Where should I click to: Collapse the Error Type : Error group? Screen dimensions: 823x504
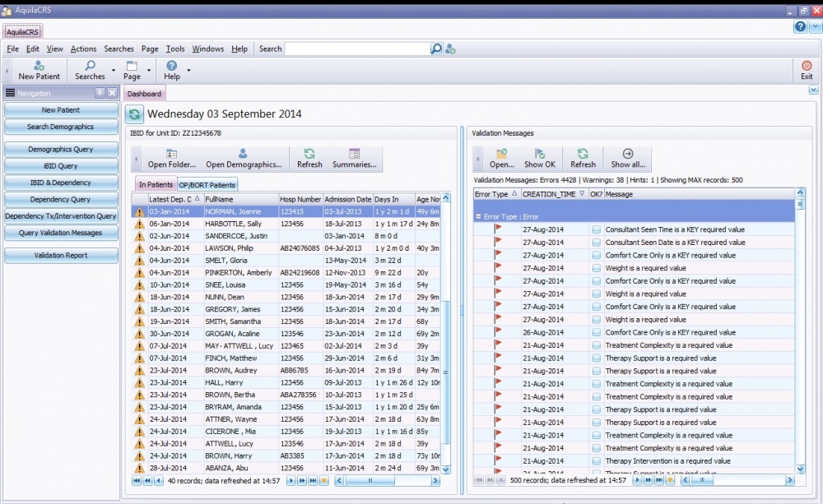click(x=479, y=216)
